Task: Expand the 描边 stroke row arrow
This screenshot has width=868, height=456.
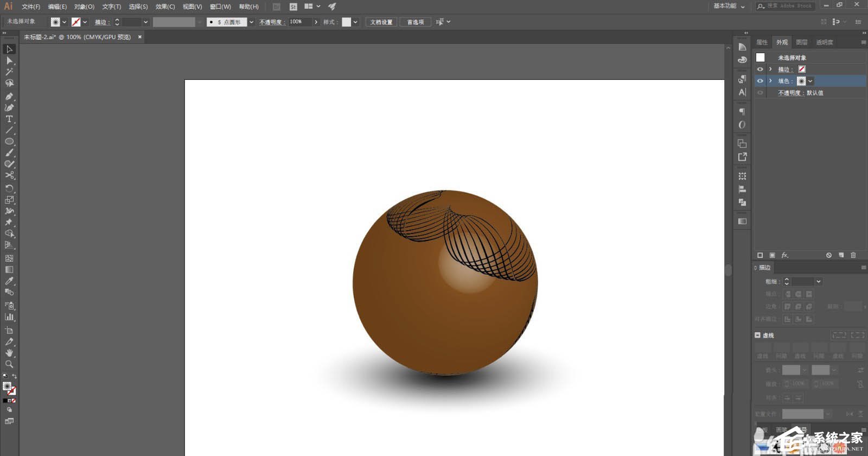Action: click(770, 69)
